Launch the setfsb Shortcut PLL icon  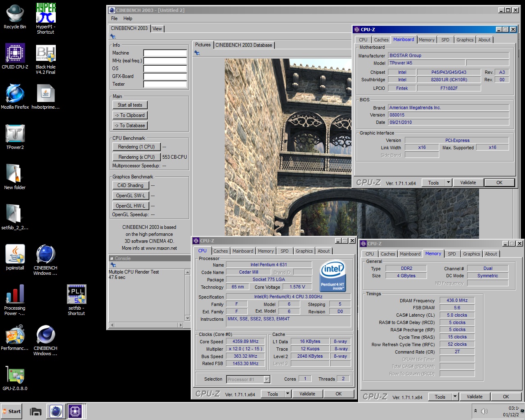click(76, 300)
